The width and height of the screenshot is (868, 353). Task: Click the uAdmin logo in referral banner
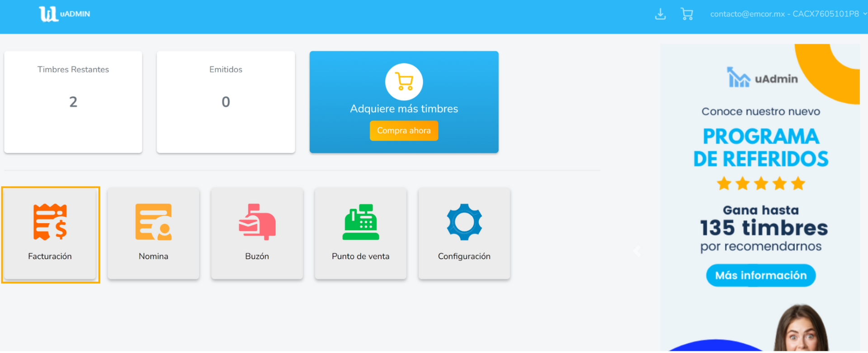click(x=762, y=78)
